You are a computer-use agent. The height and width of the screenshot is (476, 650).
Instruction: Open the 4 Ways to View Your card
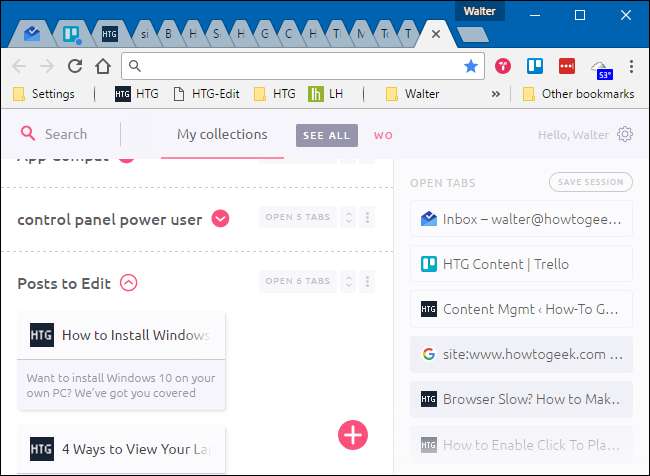pyautogui.click(x=121, y=449)
